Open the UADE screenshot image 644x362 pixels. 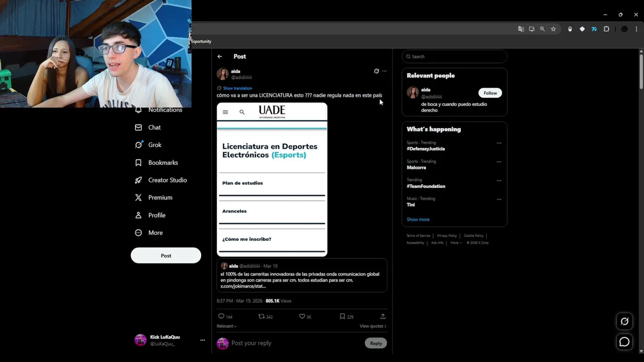pos(272,179)
